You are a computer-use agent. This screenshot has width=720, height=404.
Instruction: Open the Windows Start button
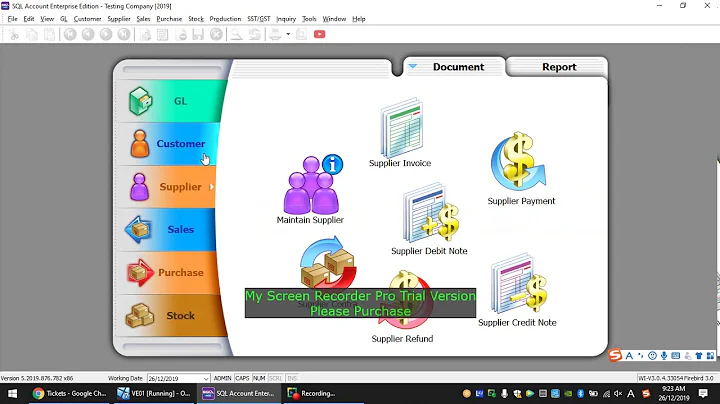click(x=12, y=393)
